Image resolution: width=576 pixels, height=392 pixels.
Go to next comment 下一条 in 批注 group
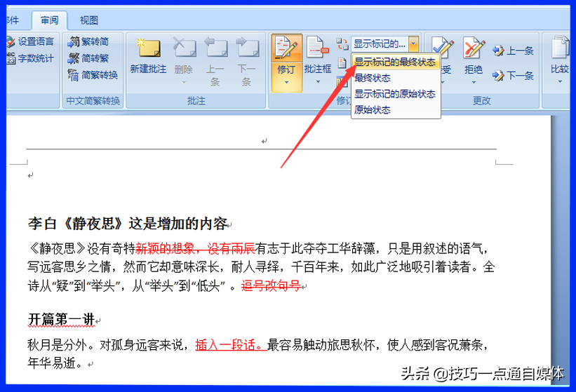tap(247, 61)
